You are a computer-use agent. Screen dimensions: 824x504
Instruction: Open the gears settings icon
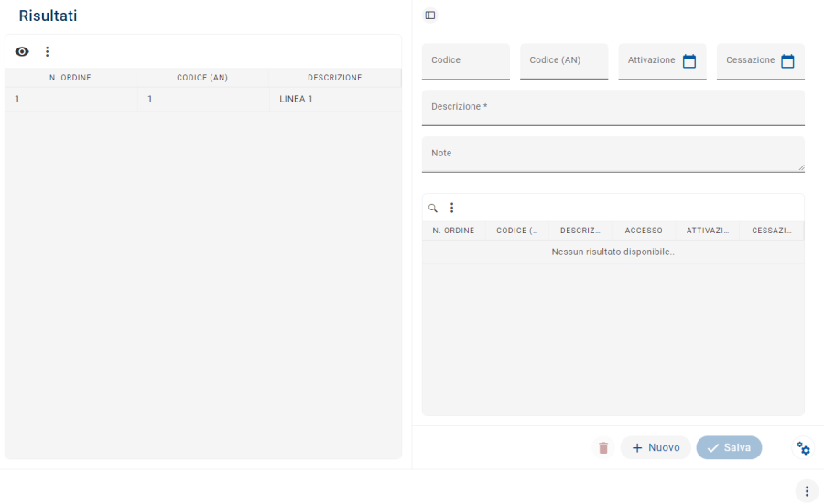tap(804, 448)
